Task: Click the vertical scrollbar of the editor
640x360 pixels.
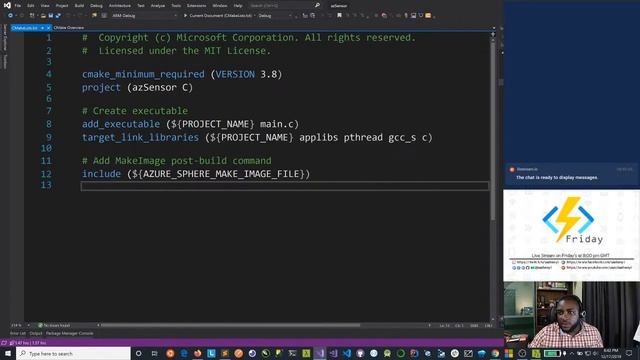Action: pyautogui.click(x=493, y=131)
